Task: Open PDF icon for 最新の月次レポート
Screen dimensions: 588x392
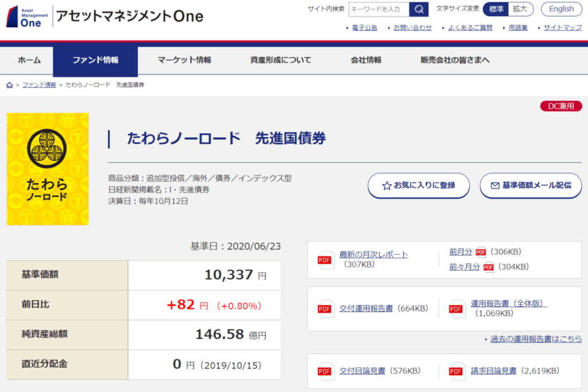Action: [x=326, y=260]
